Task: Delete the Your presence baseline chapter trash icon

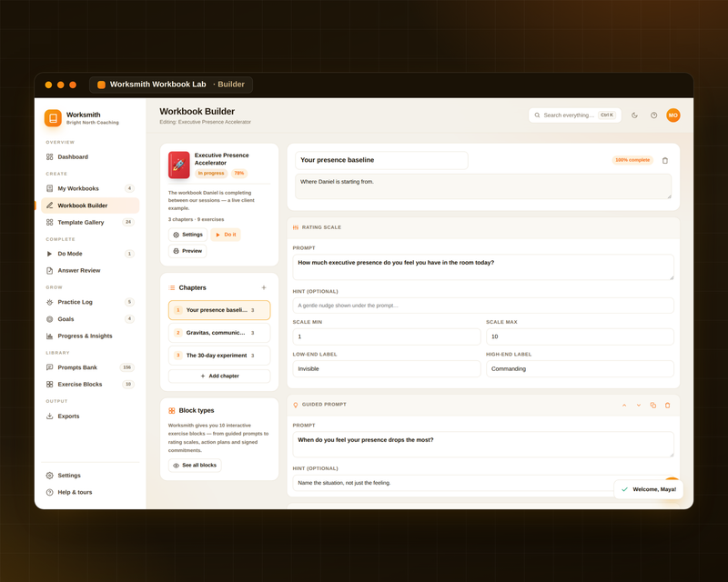Action: click(665, 161)
